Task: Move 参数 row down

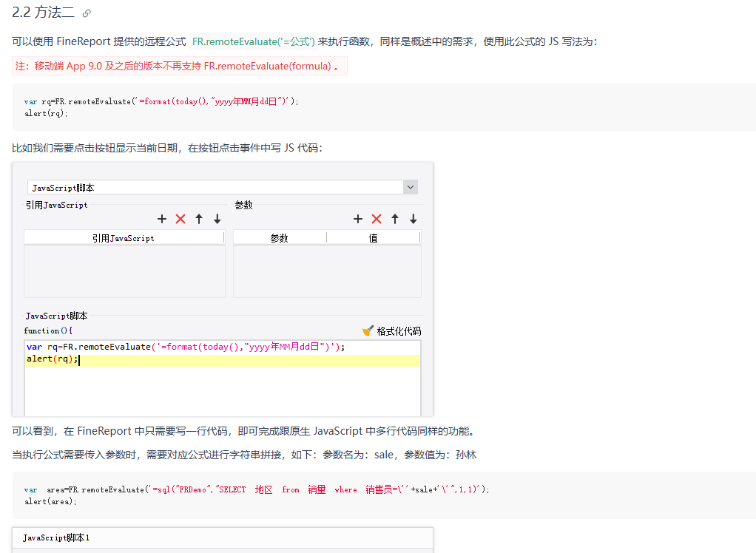Action: click(x=414, y=219)
